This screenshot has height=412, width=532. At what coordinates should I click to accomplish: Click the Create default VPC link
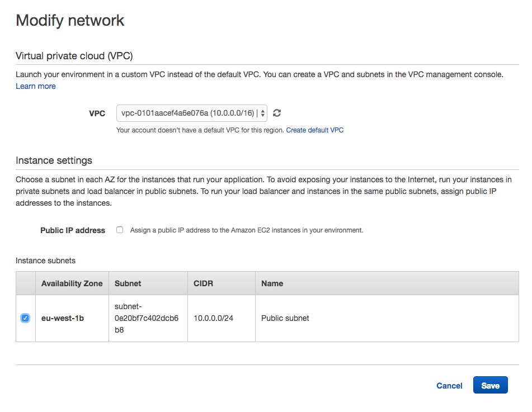[x=314, y=130]
